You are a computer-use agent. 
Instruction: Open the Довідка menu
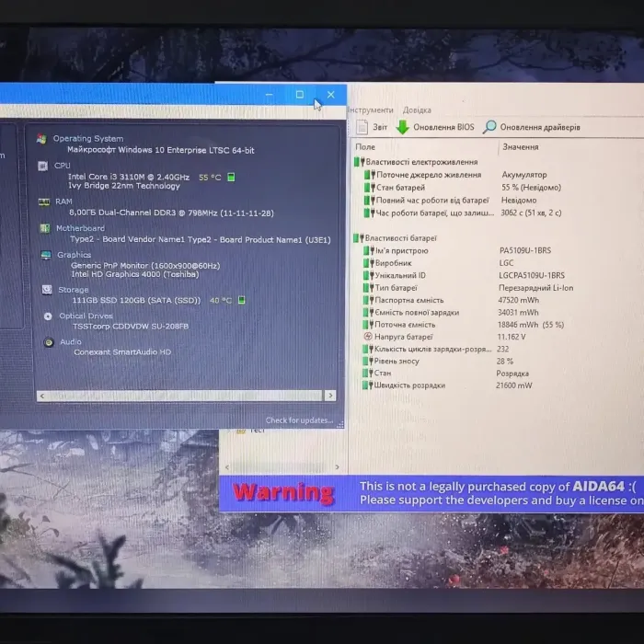click(x=416, y=109)
